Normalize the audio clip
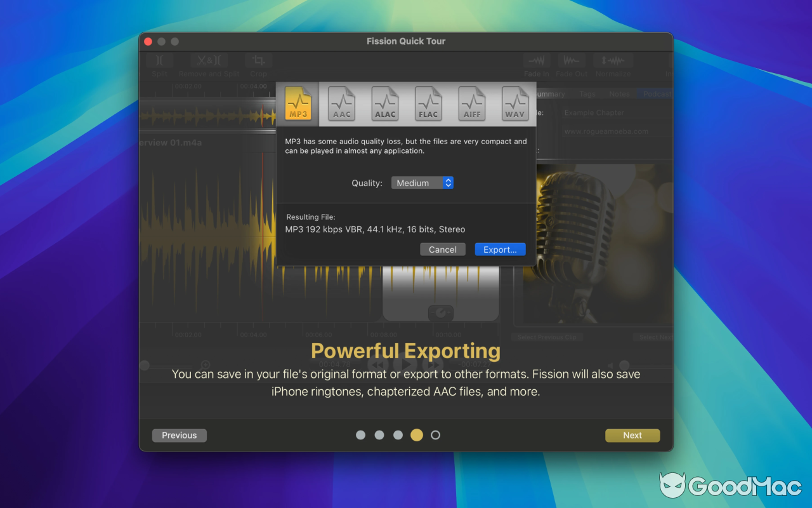The height and width of the screenshot is (508, 812). 613,60
